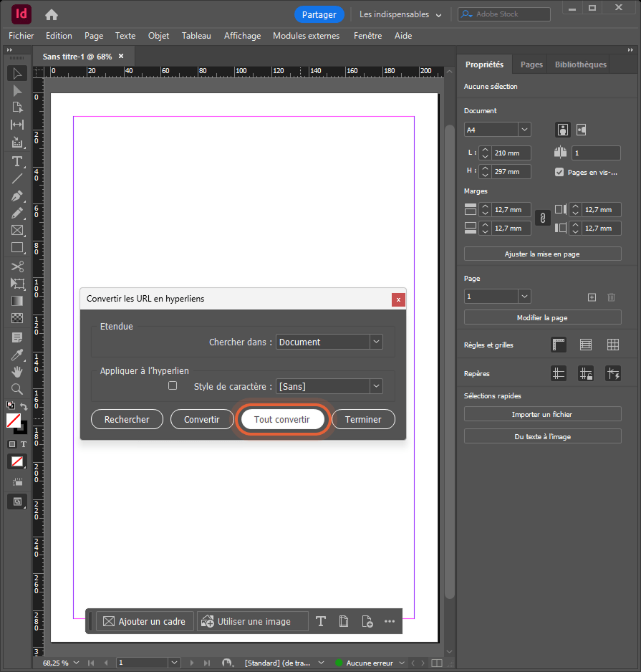Image resolution: width=641 pixels, height=672 pixels.
Task: Click the Tout convertir button
Action: pos(282,420)
